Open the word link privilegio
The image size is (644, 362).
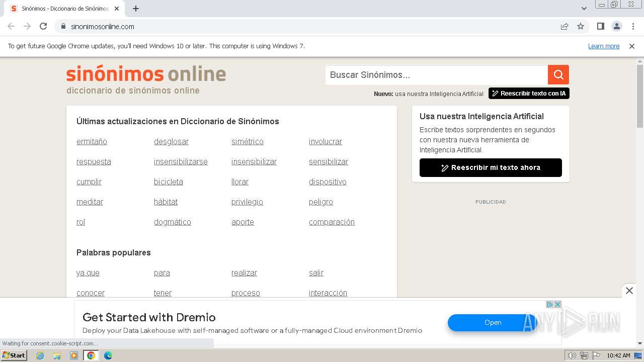click(x=247, y=202)
